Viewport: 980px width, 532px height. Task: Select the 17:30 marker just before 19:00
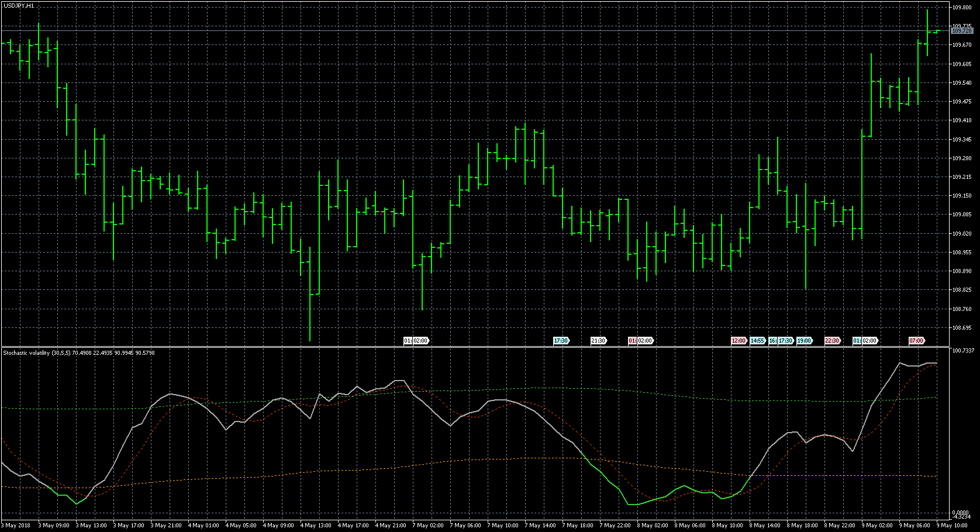[x=785, y=340]
